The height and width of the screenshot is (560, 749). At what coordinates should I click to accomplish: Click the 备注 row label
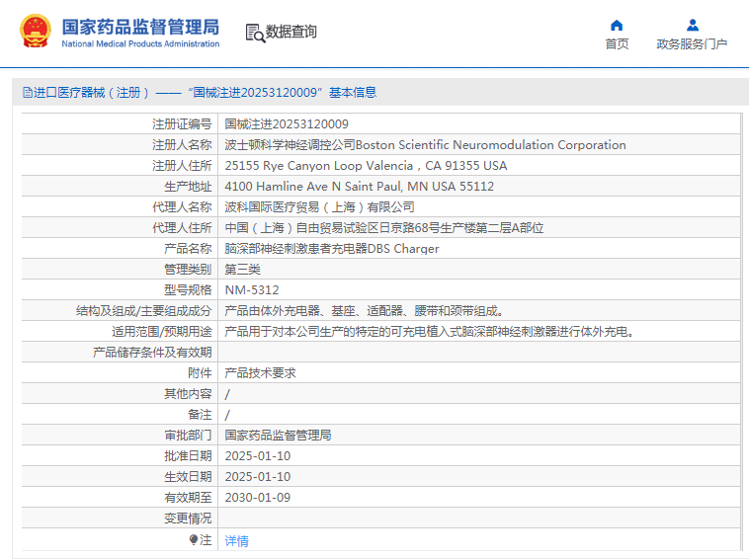pos(200,415)
